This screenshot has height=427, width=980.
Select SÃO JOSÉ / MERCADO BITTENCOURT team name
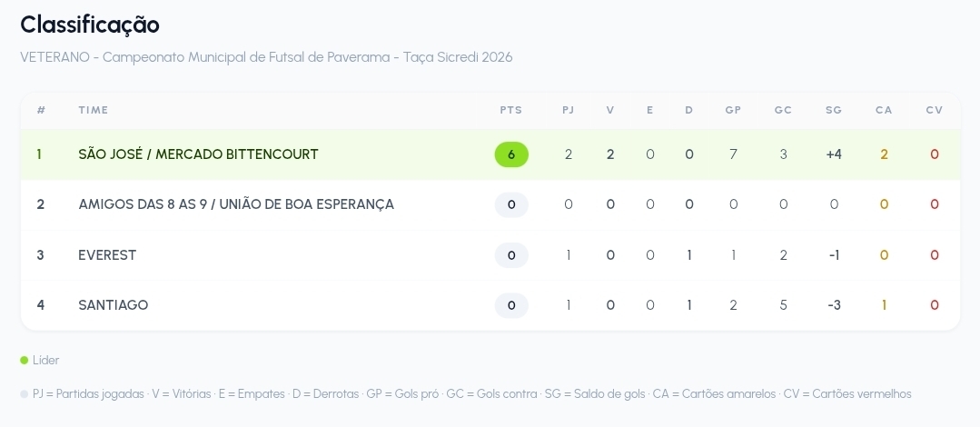click(x=198, y=154)
